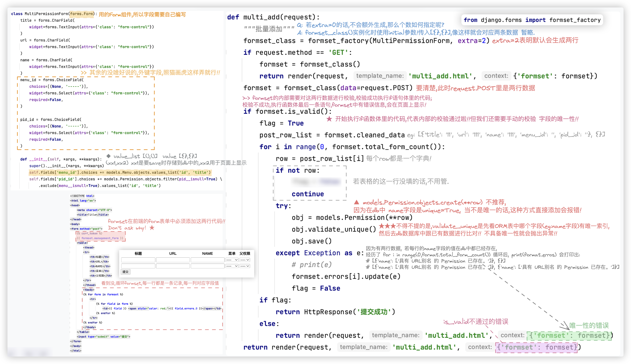Click the green '唯一性的错误' annotation
Screen dimensions: 631x364
point(589,325)
